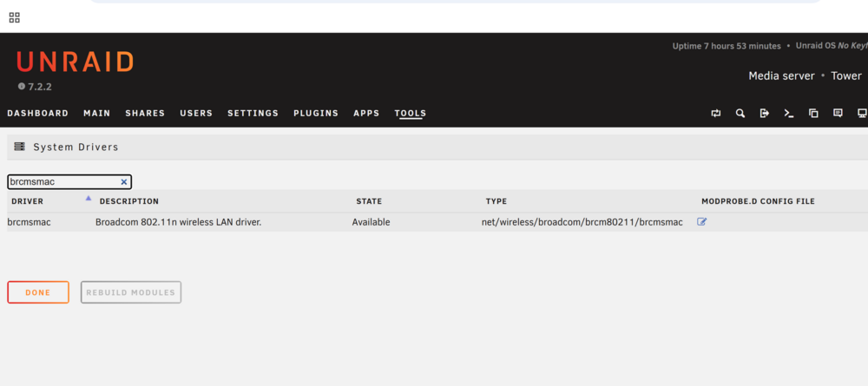Click the UNRAID logo
Viewport: 868px width, 386px height.
tap(76, 62)
